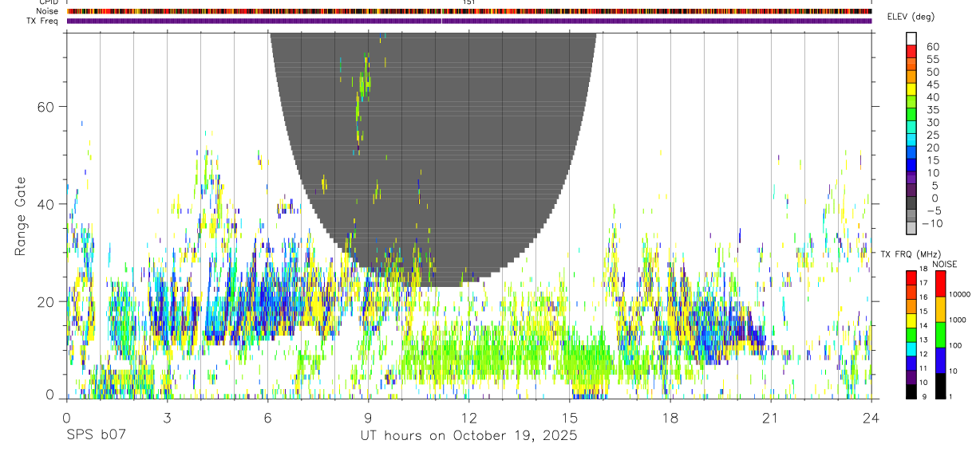Screen dimensions: 980x452
Task: Click the '45' label on the ELEV color bar
Action: (932, 85)
